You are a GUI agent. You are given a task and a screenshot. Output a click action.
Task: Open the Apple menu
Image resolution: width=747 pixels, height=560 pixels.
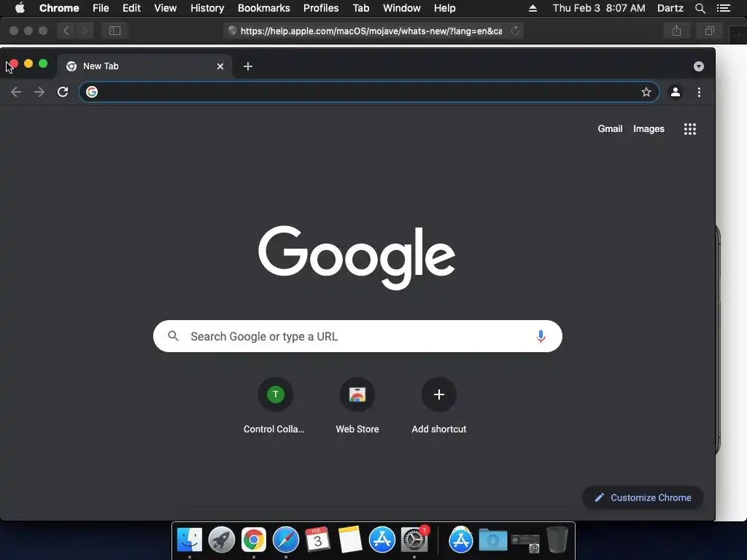click(20, 7)
